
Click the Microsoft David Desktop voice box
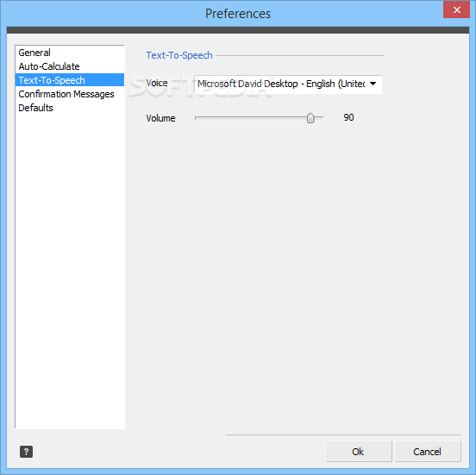(287, 84)
